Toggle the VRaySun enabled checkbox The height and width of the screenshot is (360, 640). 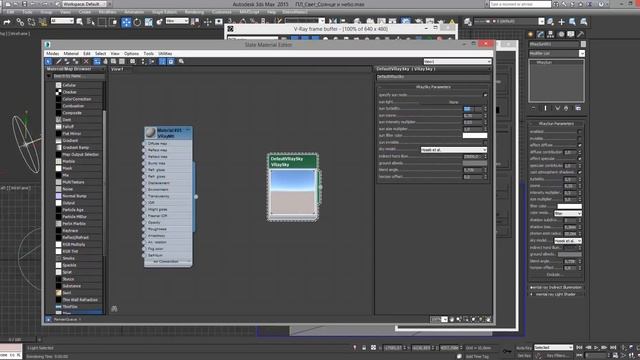tap(580, 132)
